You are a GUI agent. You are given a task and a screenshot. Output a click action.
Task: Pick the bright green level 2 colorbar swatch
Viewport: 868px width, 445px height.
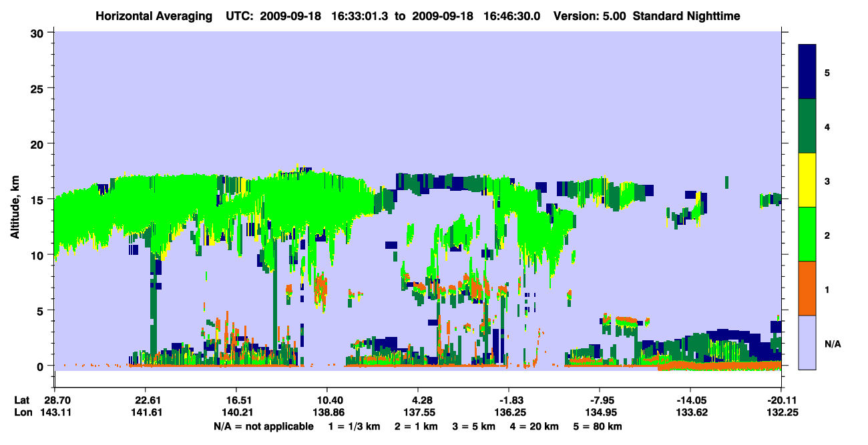[x=807, y=234]
